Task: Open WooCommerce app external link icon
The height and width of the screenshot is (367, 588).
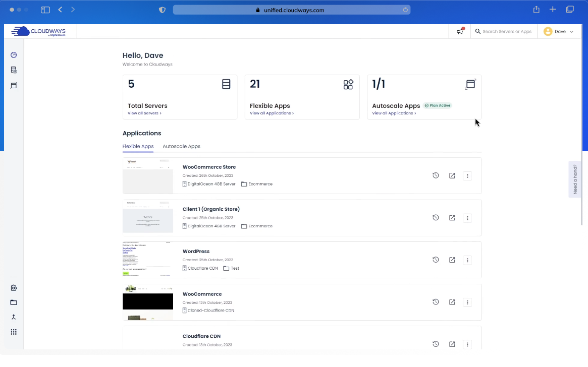Action: coord(452,302)
